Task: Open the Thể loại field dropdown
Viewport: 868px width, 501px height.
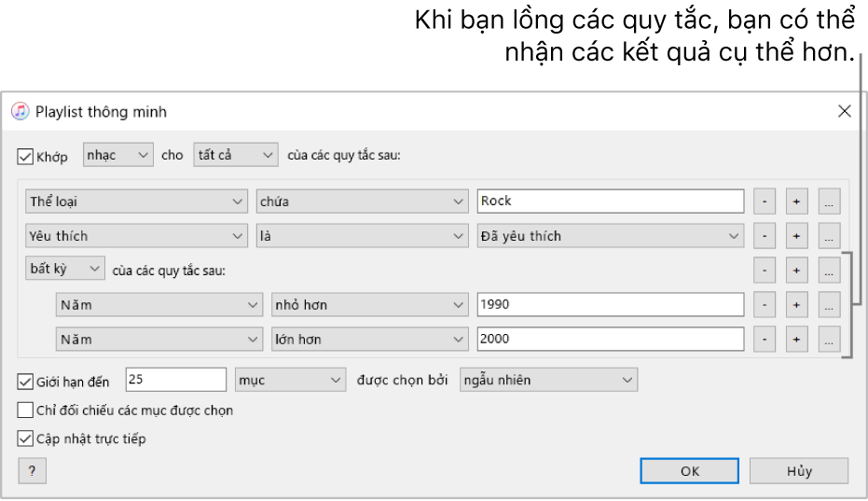Action: (x=136, y=202)
